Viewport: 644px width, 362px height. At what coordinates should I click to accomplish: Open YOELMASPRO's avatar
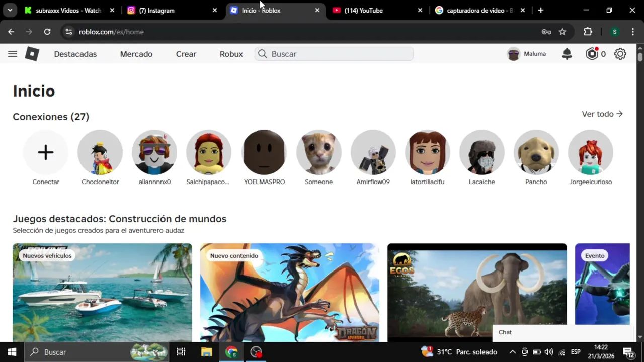pos(264,152)
